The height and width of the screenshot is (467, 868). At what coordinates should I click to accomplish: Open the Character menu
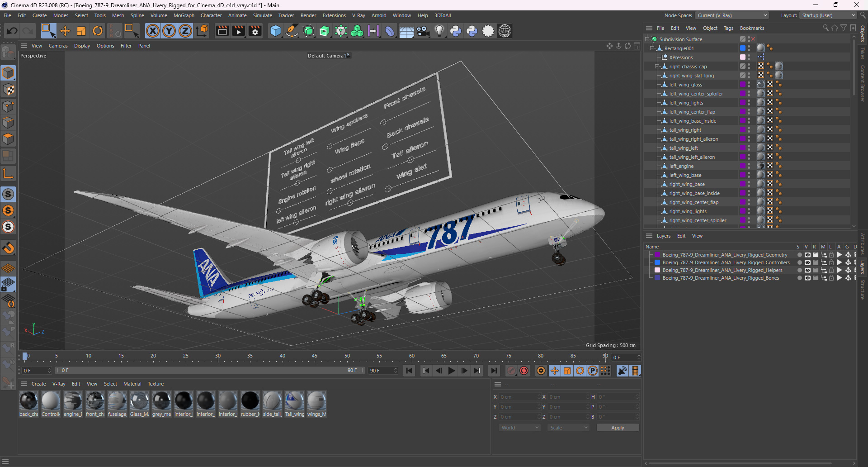click(x=211, y=15)
